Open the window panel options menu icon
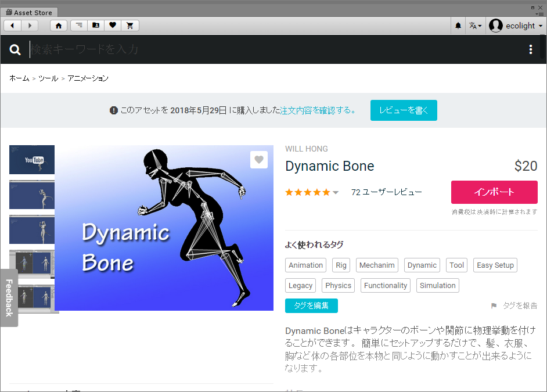This screenshot has height=392, width=547. click(x=539, y=14)
